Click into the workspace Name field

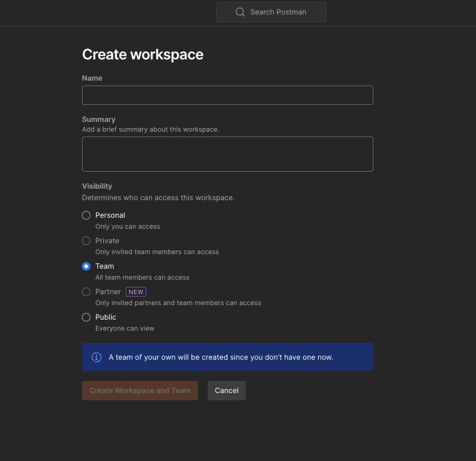click(x=227, y=95)
